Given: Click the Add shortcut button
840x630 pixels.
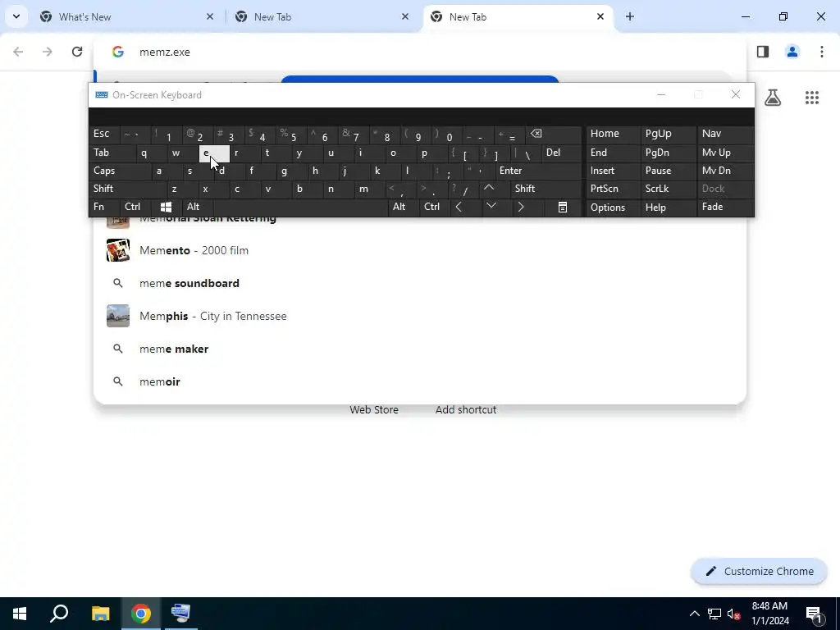Looking at the screenshot, I should [466, 409].
